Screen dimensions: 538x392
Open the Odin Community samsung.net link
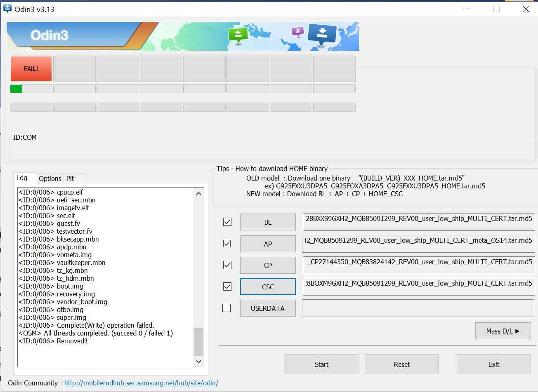[141, 383]
